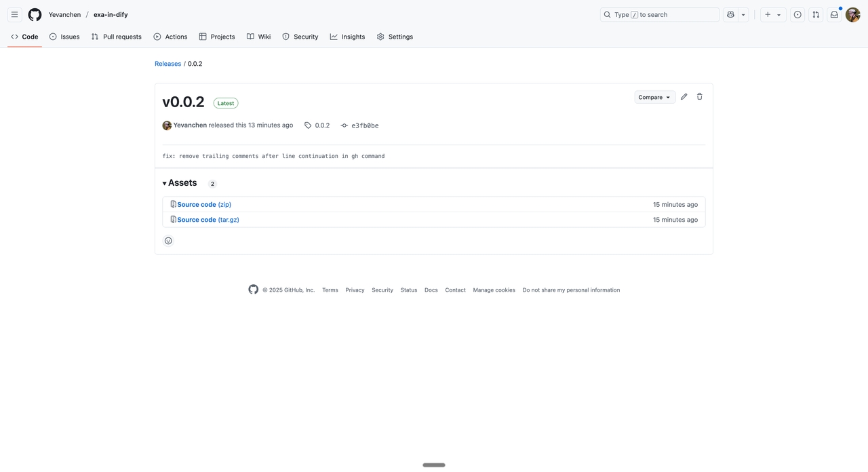Open the hamburger navigation menu

[14, 14]
